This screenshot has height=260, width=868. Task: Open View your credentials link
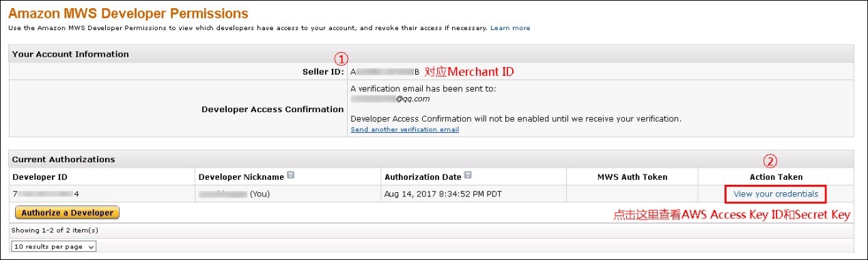point(775,194)
